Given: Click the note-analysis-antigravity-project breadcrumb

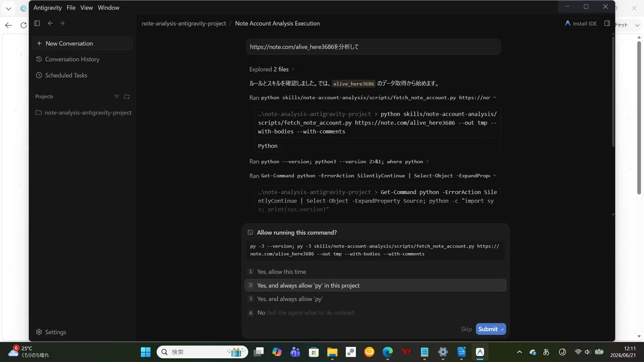Looking at the screenshot, I should click(184, 24).
